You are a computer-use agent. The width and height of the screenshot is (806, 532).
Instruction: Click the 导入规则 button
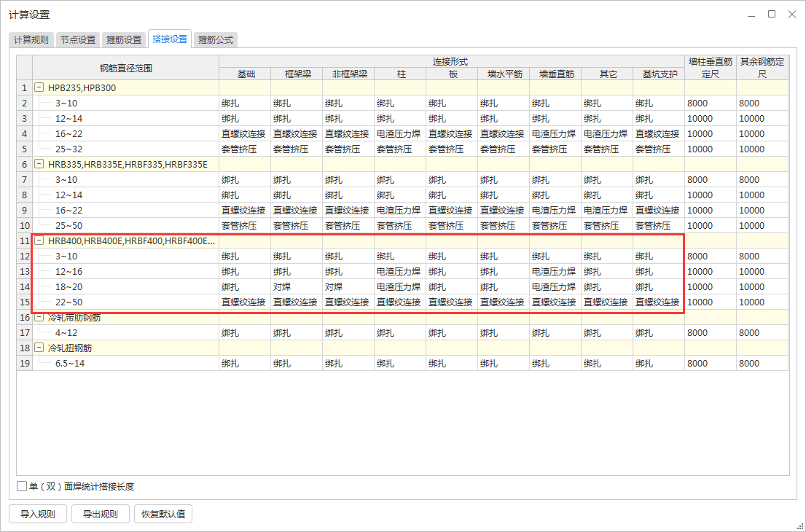38,514
